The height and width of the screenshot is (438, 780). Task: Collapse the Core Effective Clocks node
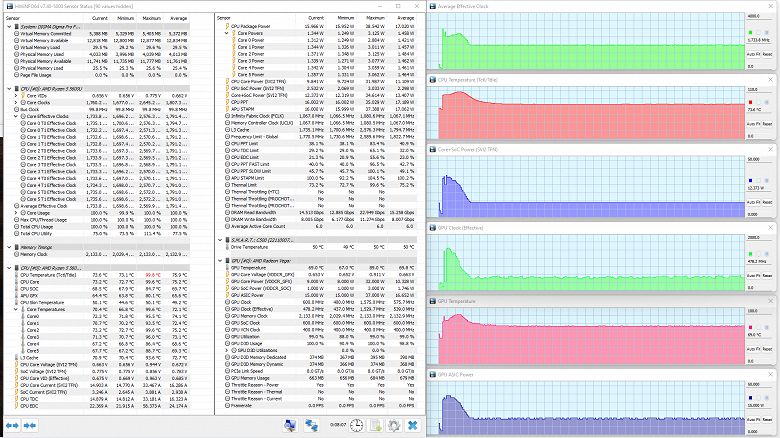click(x=16, y=116)
